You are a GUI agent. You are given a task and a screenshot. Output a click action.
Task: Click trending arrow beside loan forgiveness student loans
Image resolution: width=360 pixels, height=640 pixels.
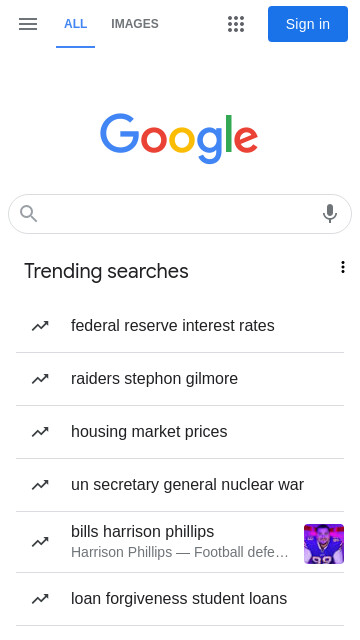pos(40,599)
